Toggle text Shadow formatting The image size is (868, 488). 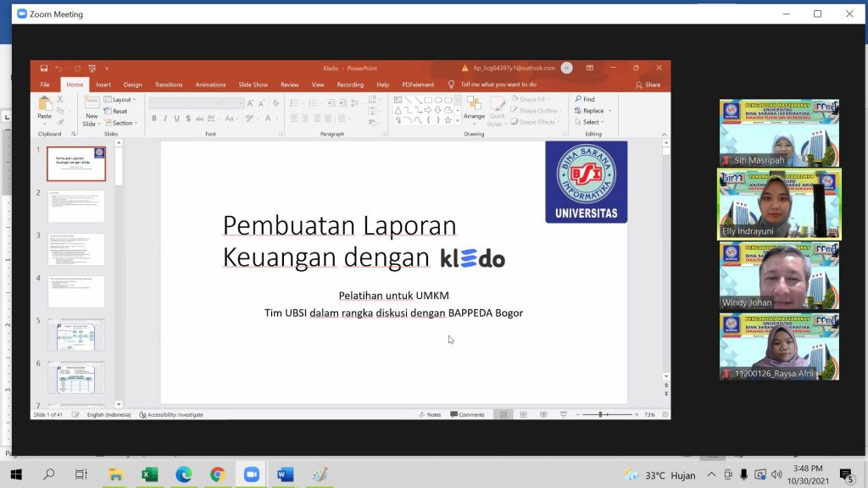pyautogui.click(x=188, y=119)
